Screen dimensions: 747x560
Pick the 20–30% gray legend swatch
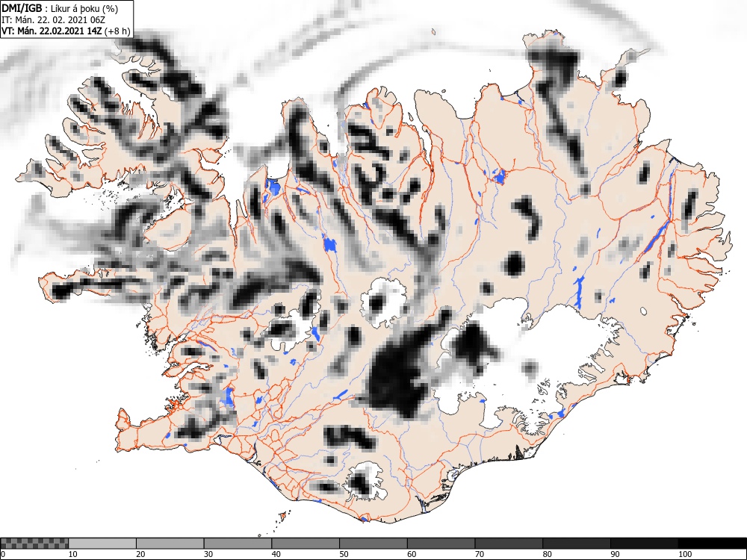coord(170,543)
